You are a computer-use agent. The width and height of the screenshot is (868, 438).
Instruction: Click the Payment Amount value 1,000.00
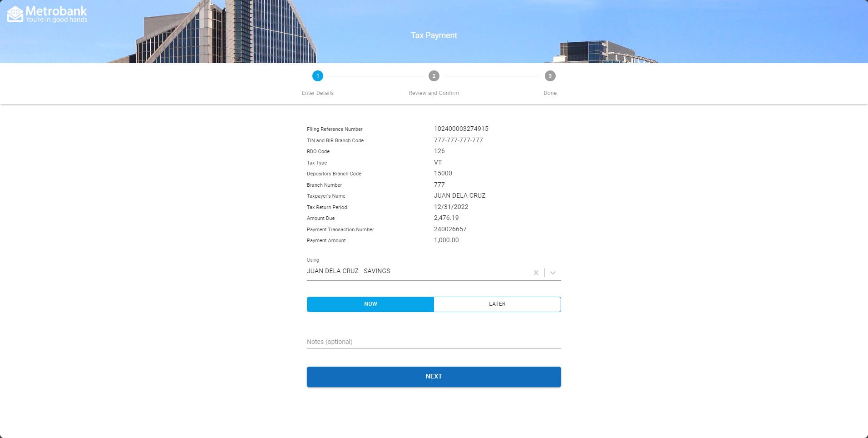(x=446, y=240)
